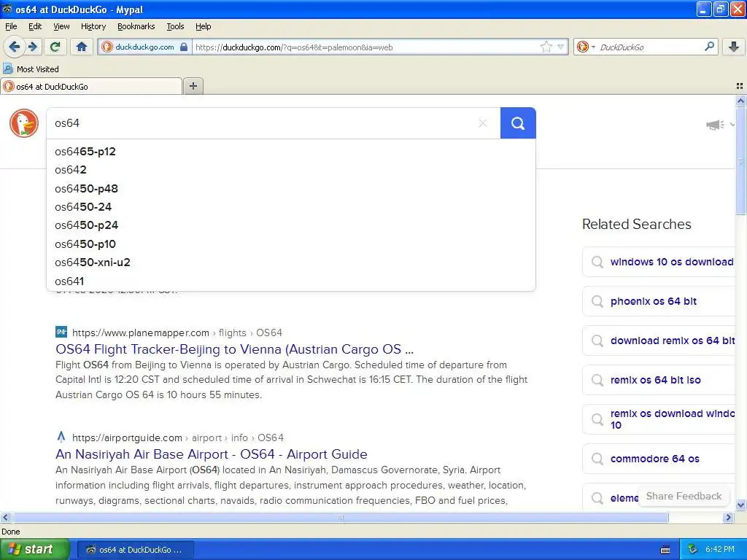Open the Downloads arrow button

[734, 47]
